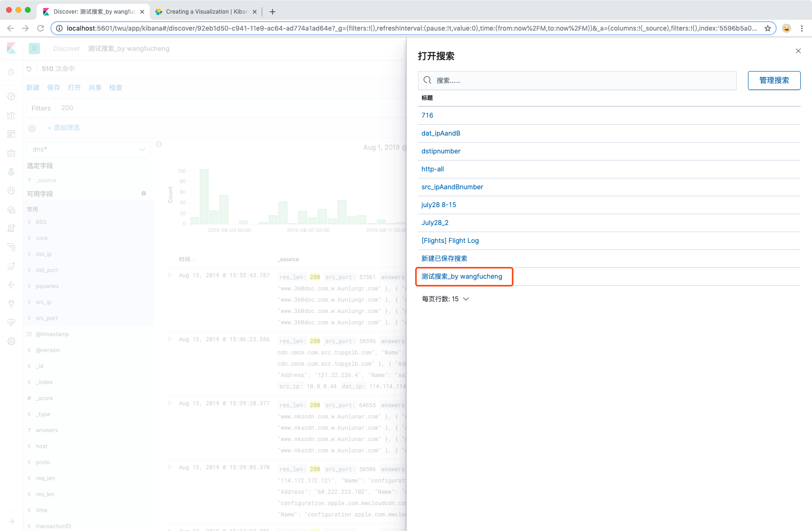Expand the 每页行数: 15 dropdown
Image resolution: width=812 pixels, height=531 pixels.
coord(445,299)
